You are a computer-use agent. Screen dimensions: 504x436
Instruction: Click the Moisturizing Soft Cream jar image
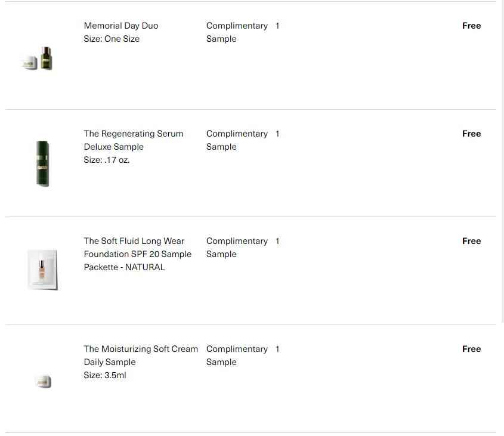(x=43, y=381)
